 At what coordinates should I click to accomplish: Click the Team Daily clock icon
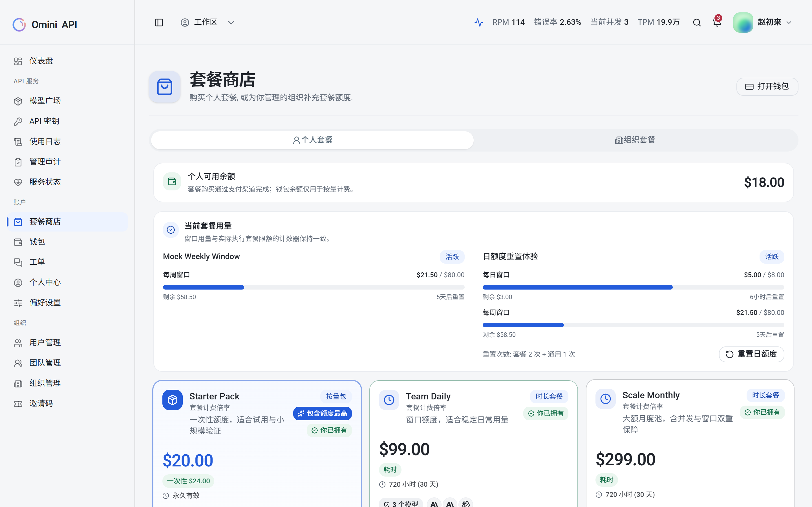(x=389, y=400)
